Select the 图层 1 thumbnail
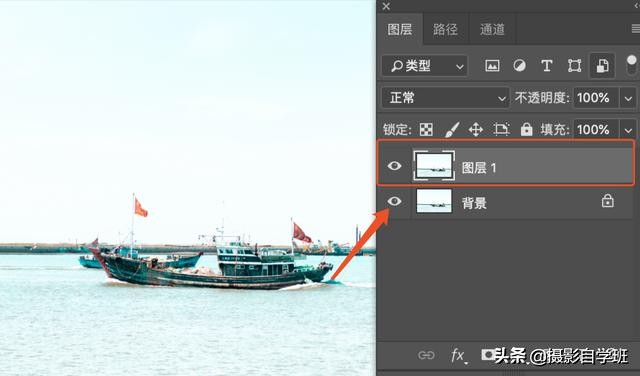The width and height of the screenshot is (640, 376). pyautogui.click(x=434, y=165)
